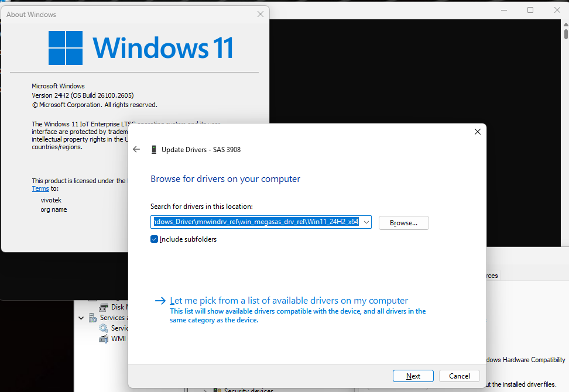Image resolution: width=569 pixels, height=392 pixels.
Task: Open the Terms link in About Windows
Action: click(40, 188)
